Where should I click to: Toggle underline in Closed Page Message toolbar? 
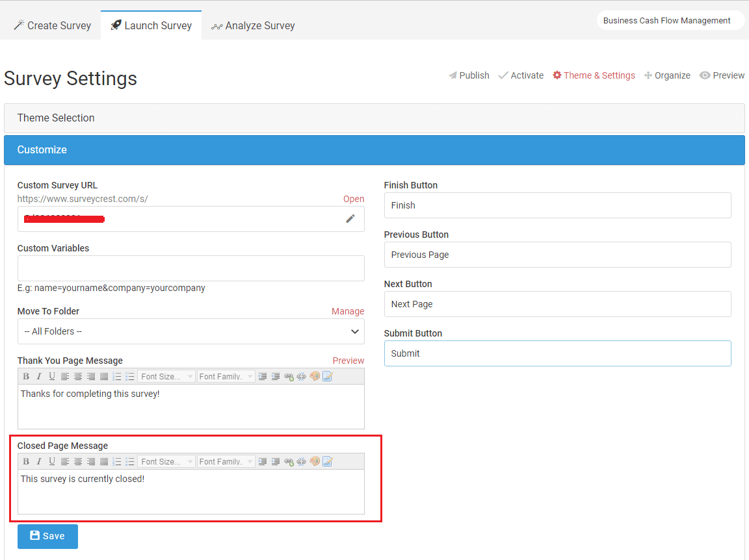[x=52, y=462]
